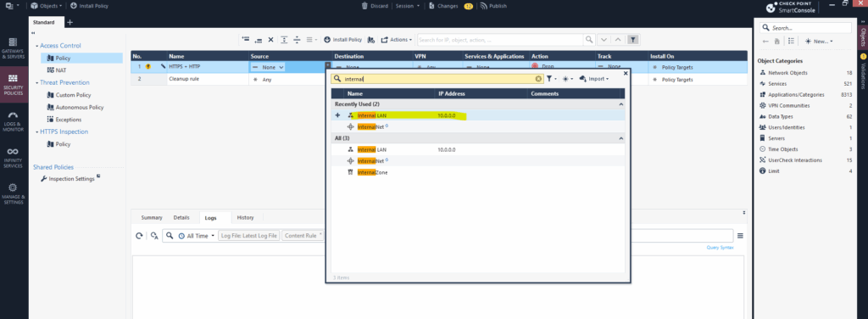
Task: Go to next search match arrow
Action: click(x=604, y=40)
